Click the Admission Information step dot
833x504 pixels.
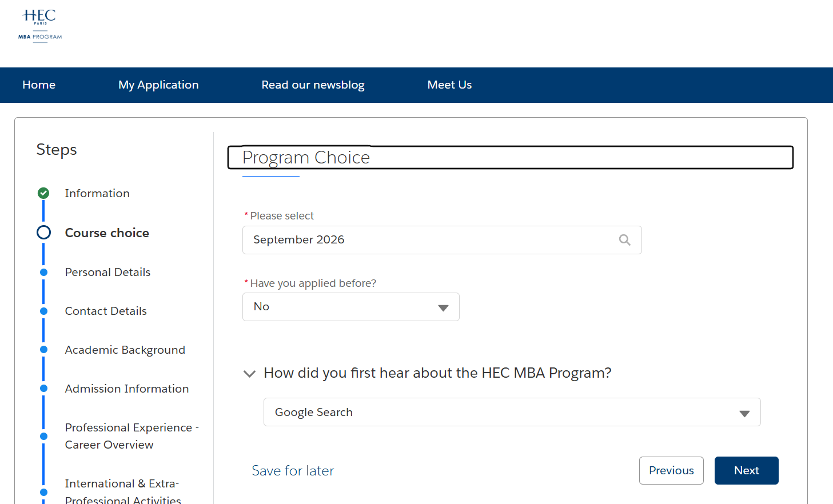click(43, 389)
